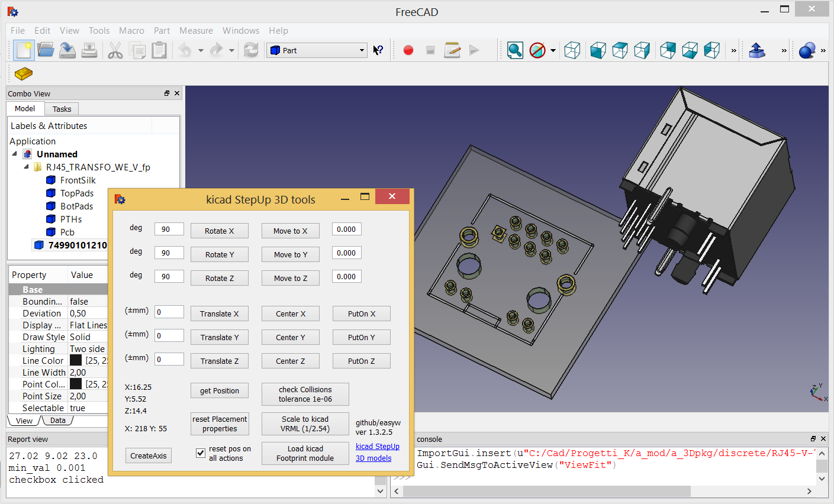Click the What's This help cursor icon
Screen dimensions: 834x504
point(378,50)
